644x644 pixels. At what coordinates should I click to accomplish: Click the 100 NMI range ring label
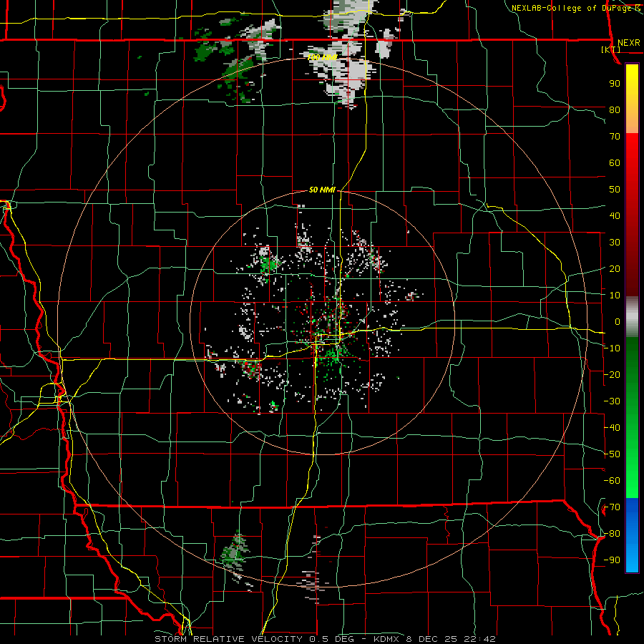point(322,57)
